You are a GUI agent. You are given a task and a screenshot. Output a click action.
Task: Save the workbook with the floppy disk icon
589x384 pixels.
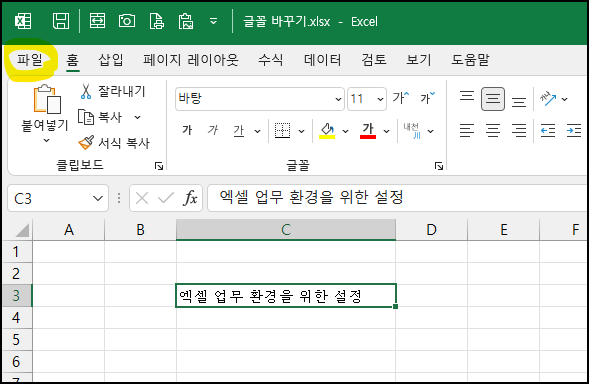point(60,21)
